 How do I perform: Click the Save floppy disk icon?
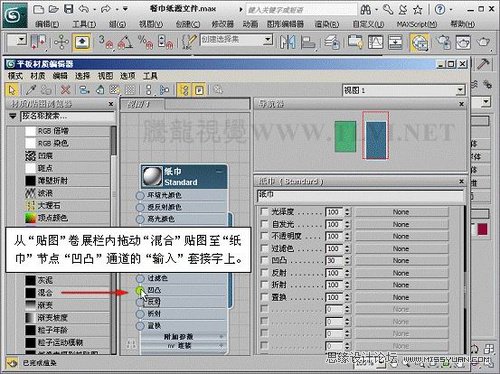[x=68, y=9]
